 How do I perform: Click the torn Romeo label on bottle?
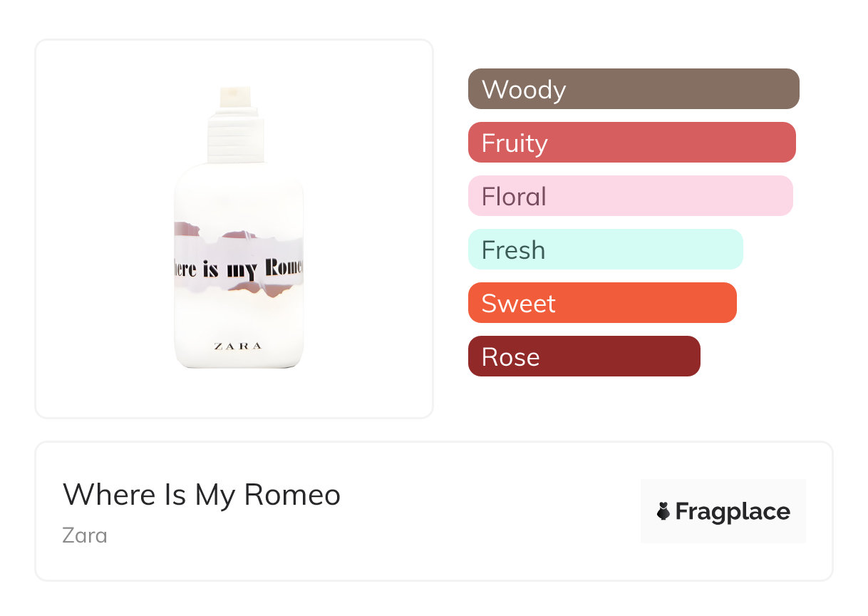[x=239, y=267]
